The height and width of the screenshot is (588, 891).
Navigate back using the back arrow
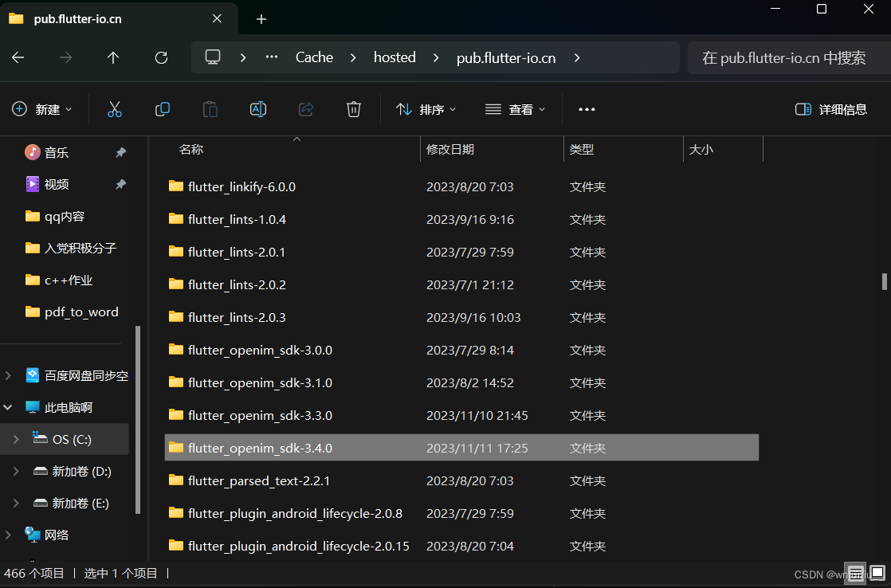[x=18, y=57]
